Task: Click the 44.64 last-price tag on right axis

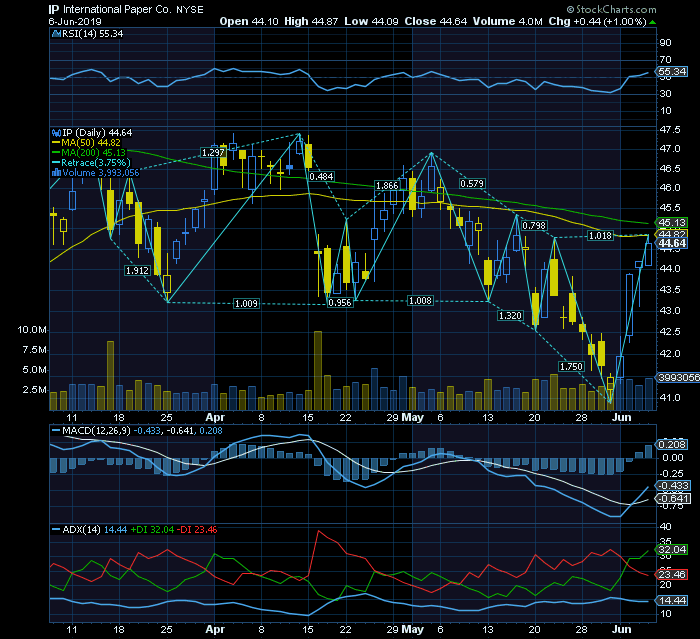Action: [672, 243]
